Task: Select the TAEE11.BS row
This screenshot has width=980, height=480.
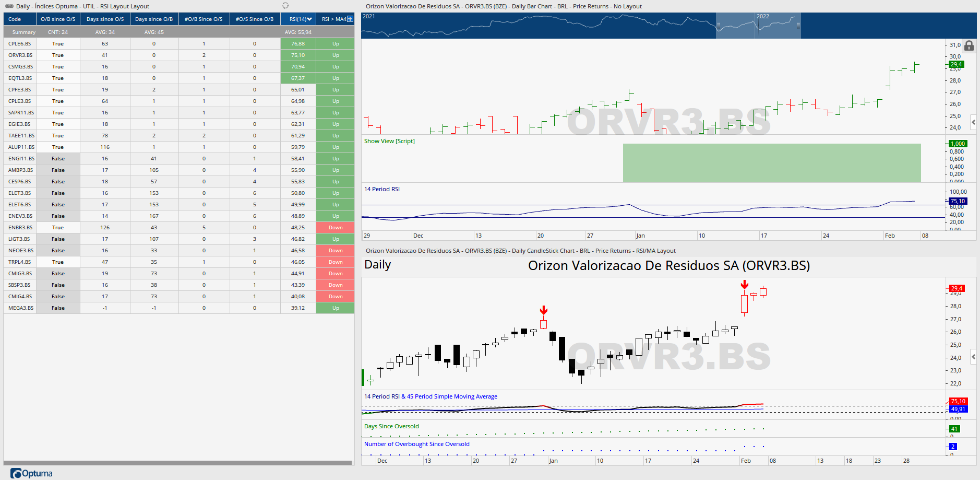Action: click(x=179, y=136)
